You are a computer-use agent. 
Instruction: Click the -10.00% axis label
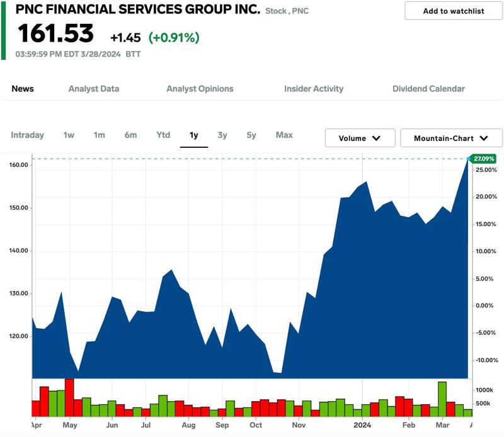click(487, 360)
